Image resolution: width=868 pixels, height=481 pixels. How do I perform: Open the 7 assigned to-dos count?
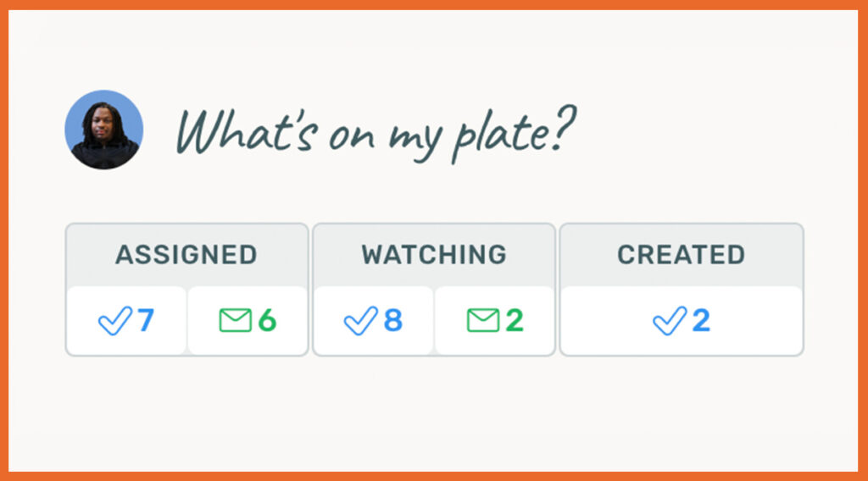point(146,321)
